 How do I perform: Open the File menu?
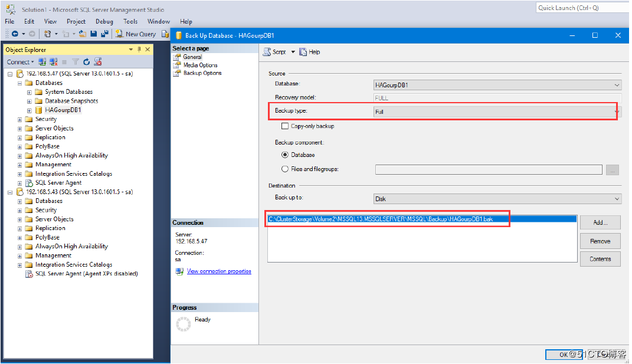(x=9, y=21)
